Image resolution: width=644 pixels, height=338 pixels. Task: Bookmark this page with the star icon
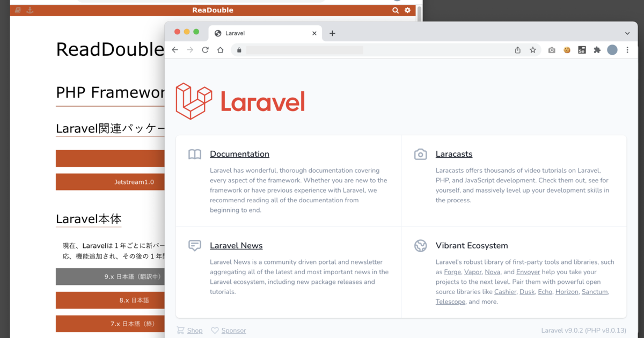click(x=533, y=50)
